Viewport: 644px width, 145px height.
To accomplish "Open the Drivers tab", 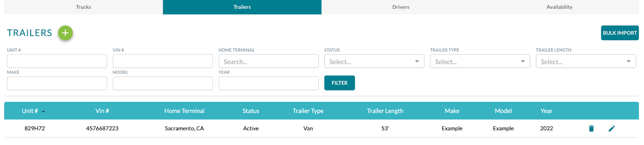I will click(401, 7).
